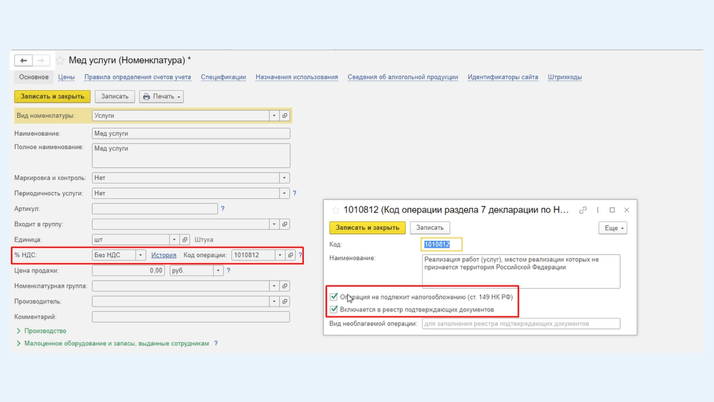Open the three-dot menu in dialog header
The height and width of the screenshot is (402, 714).
tap(598, 210)
